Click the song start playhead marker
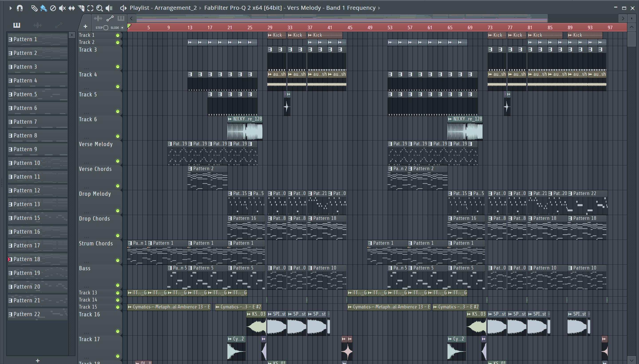 (129, 26)
